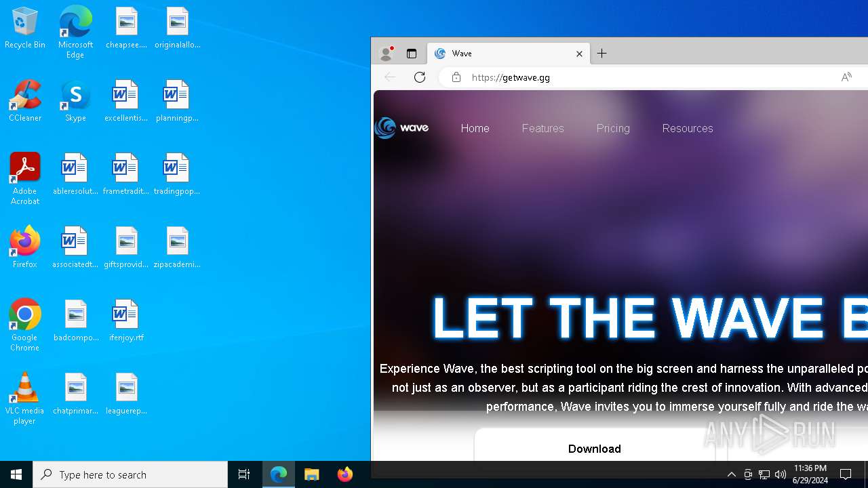The image size is (868, 488).
Task: Close the Wave browser tab
Action: (579, 54)
